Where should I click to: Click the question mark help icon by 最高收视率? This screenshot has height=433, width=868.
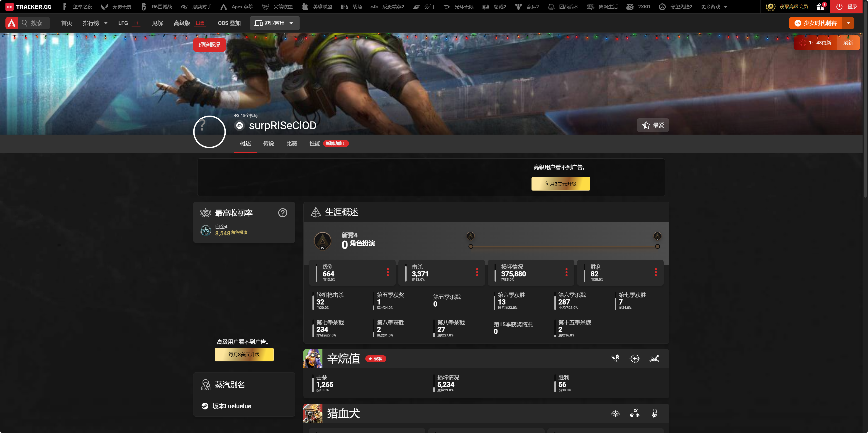pos(282,213)
